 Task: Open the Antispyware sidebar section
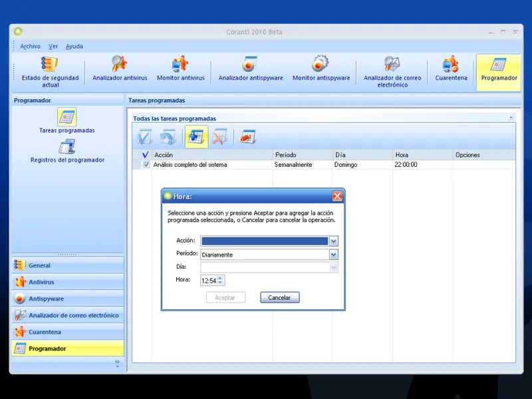point(68,298)
